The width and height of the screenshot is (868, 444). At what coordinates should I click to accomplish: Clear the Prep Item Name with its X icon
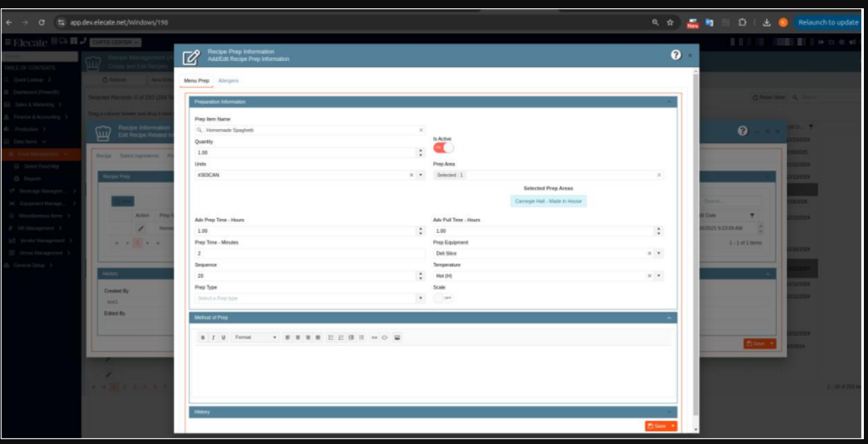pos(421,130)
